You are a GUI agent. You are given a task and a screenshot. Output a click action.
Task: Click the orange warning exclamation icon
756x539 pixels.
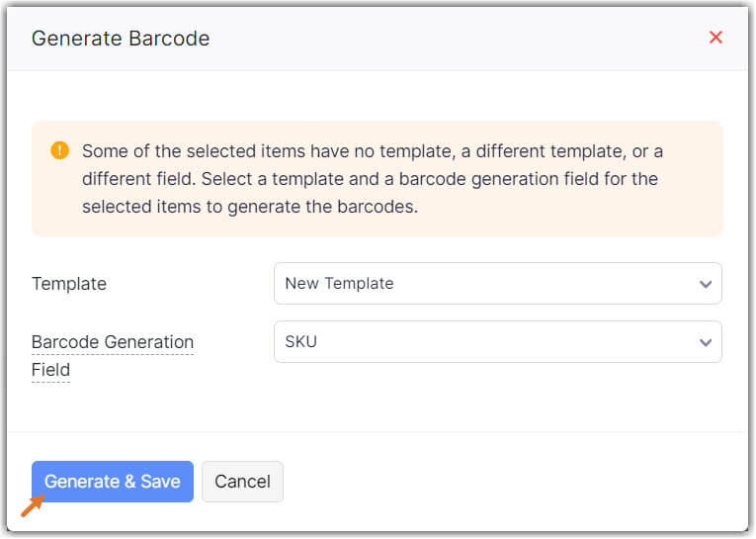tap(60, 151)
